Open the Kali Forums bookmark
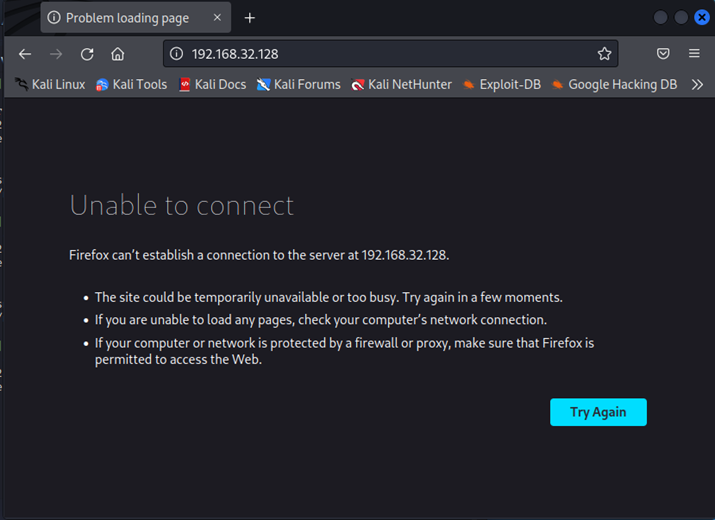The width and height of the screenshot is (715, 520). (x=298, y=85)
